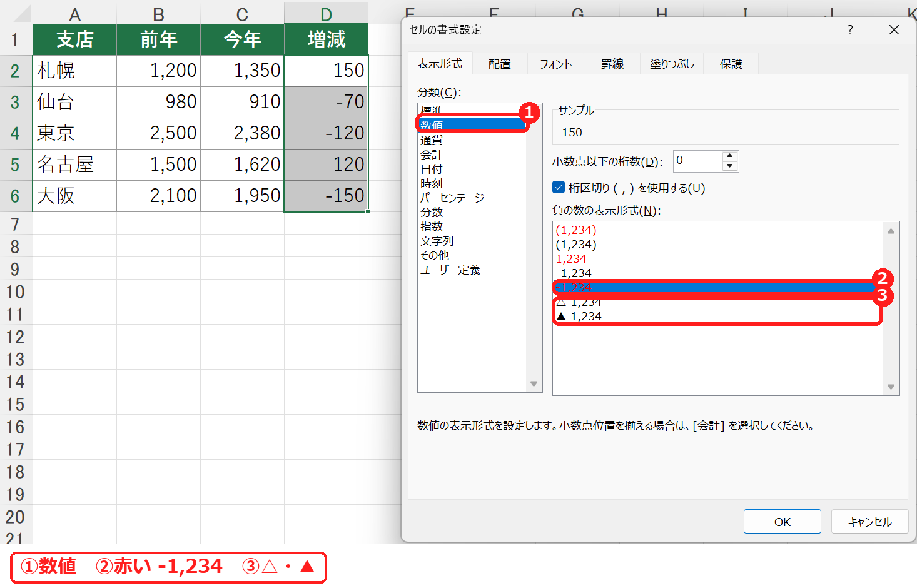The width and height of the screenshot is (917, 588).
Task: Click the decimal places input field
Action: (x=697, y=161)
